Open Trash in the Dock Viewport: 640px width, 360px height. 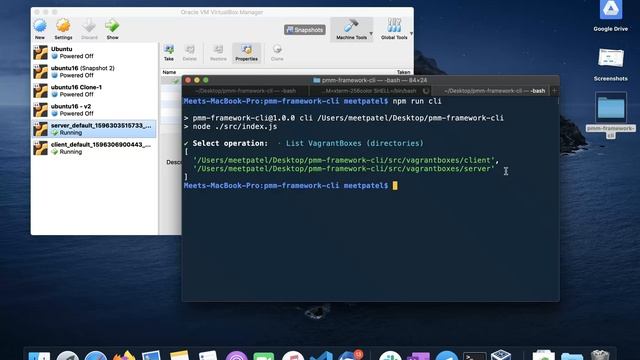coord(600,355)
